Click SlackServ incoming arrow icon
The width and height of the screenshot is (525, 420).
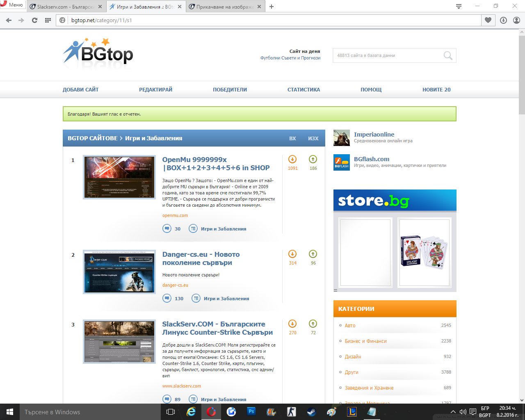click(x=292, y=324)
